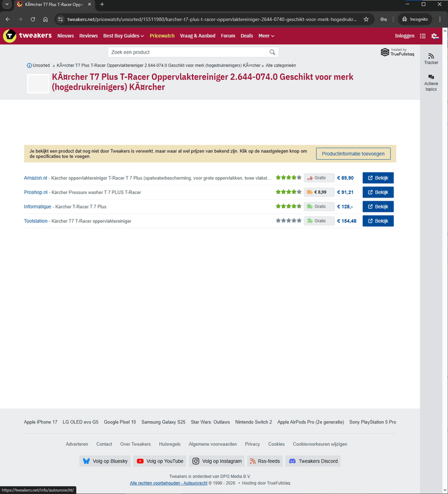Open site information icon in address bar
This screenshot has height=494, width=448.
pos(60,19)
